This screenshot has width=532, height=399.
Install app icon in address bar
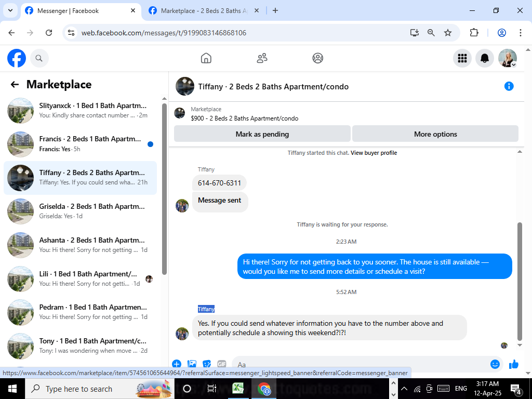click(414, 33)
